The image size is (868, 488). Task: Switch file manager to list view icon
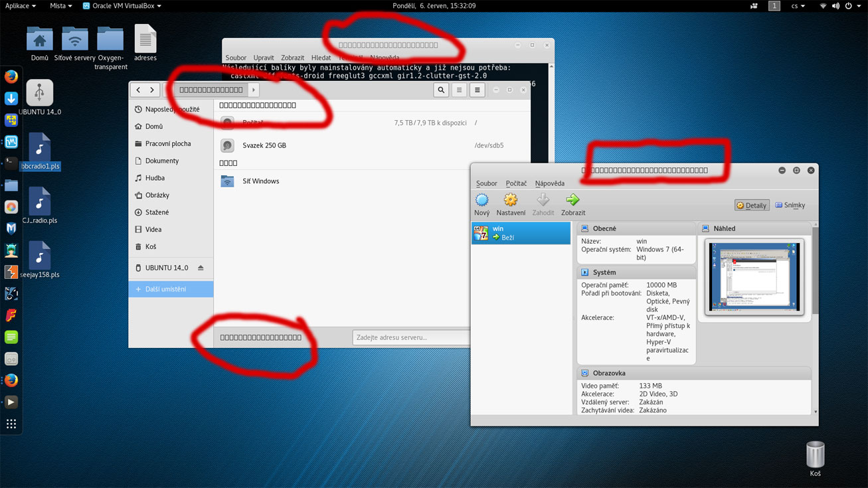(459, 90)
